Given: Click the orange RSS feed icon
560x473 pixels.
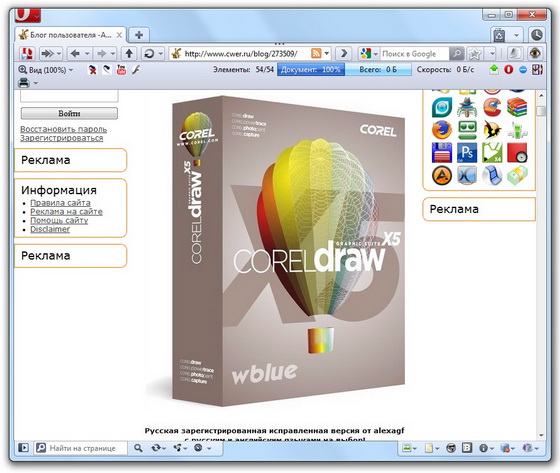Looking at the screenshot, I should (316, 54).
